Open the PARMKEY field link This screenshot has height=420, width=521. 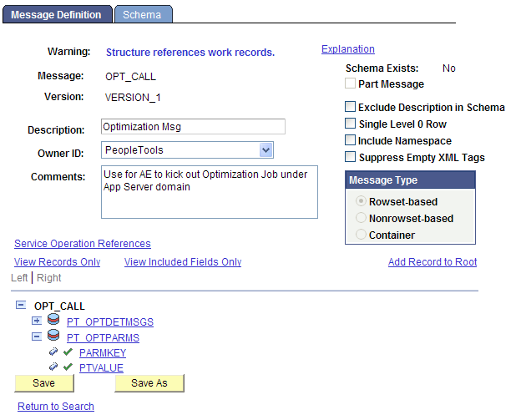coord(103,353)
